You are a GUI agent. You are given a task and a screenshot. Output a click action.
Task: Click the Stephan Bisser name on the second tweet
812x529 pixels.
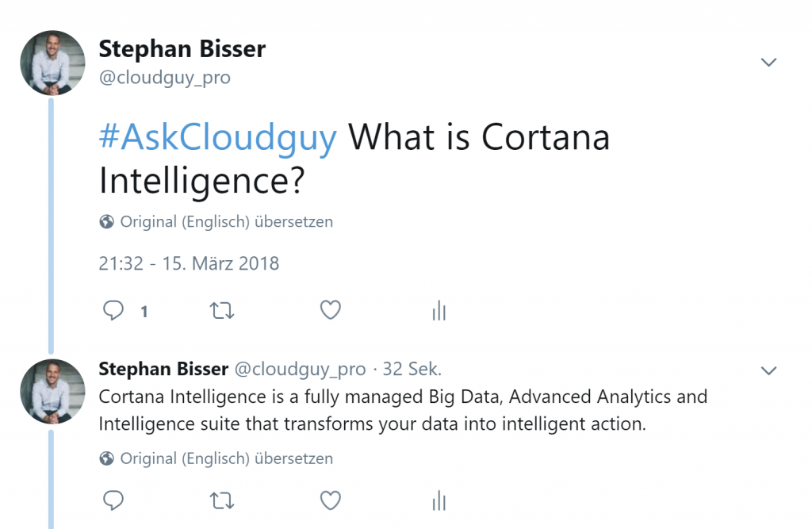coord(163,369)
